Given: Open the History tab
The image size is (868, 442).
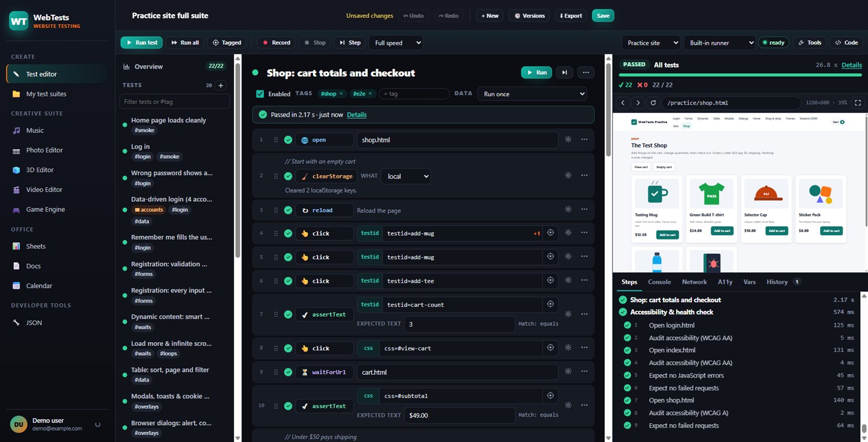Looking at the screenshot, I should (x=783, y=282).
